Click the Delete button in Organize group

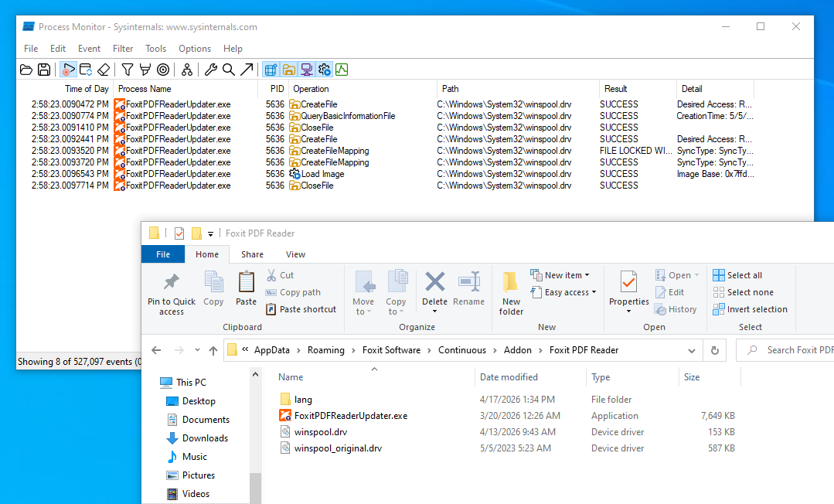point(434,292)
